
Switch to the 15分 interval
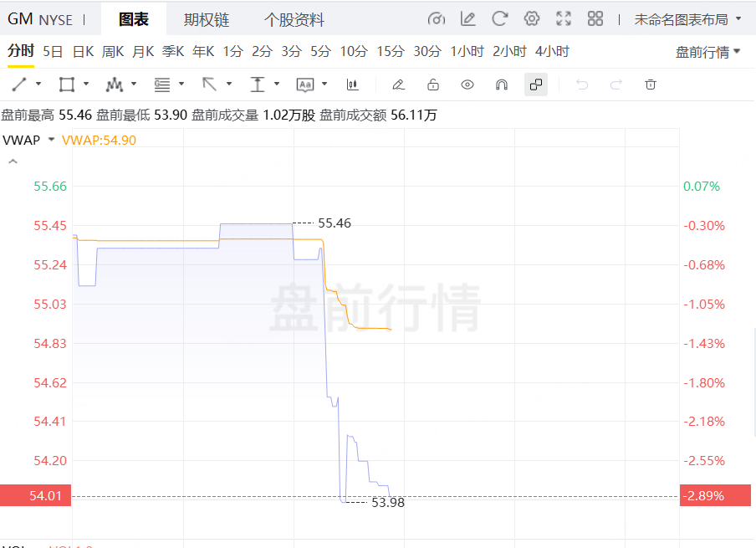point(390,52)
